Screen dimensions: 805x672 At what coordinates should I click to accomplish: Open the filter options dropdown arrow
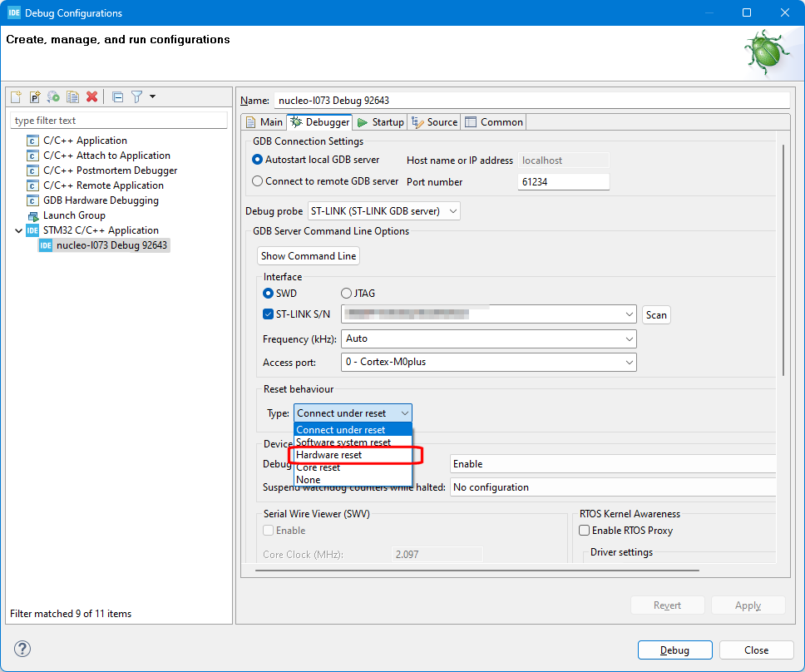tap(152, 96)
